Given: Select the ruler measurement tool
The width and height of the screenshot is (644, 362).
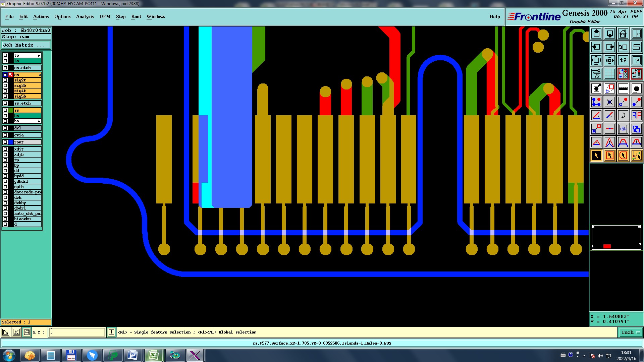Looking at the screenshot, I should click(623, 88).
